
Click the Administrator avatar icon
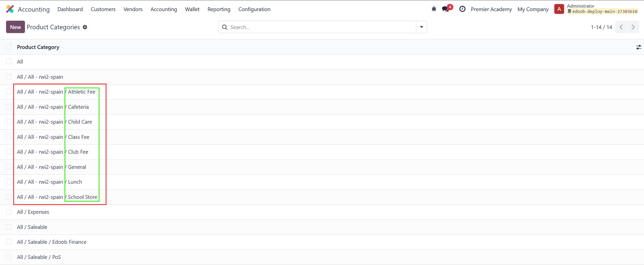559,9
